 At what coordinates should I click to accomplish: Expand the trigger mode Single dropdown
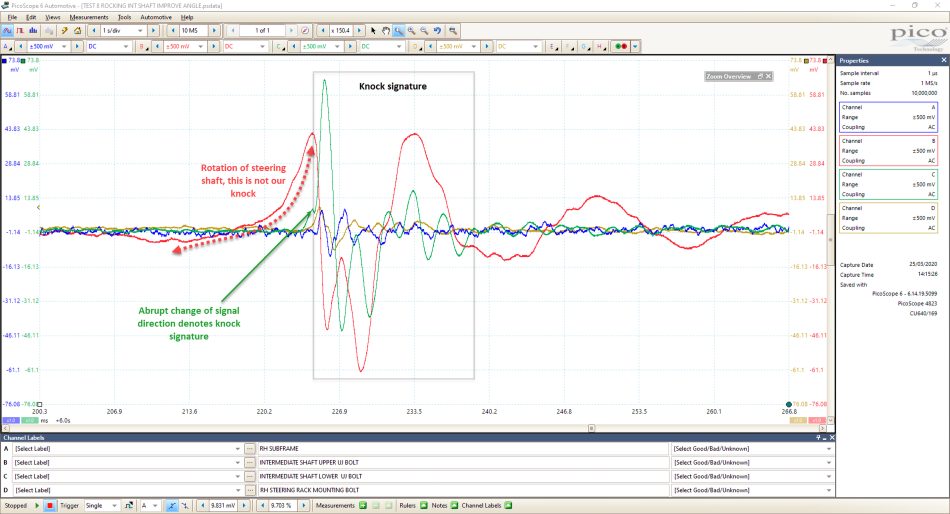(101, 506)
